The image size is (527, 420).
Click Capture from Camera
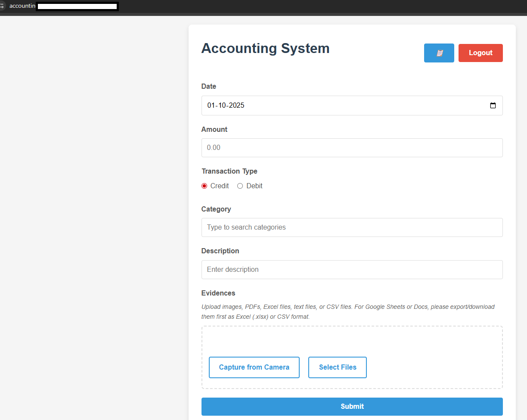pyautogui.click(x=254, y=367)
